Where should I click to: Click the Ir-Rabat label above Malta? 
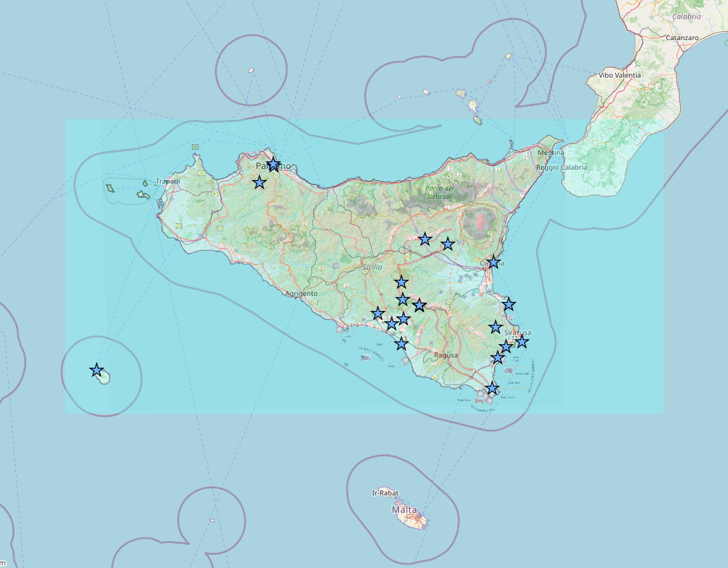(385, 492)
